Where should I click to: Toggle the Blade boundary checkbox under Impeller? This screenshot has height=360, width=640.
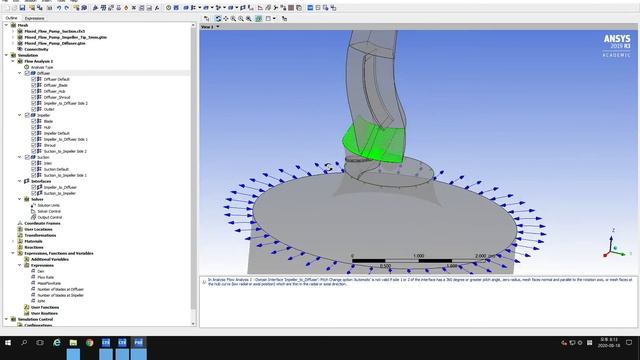34,121
